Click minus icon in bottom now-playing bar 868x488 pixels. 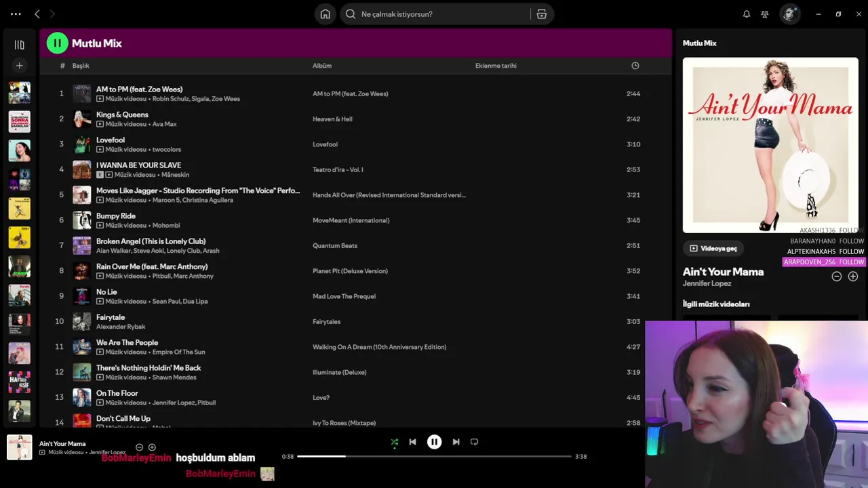[139, 447]
